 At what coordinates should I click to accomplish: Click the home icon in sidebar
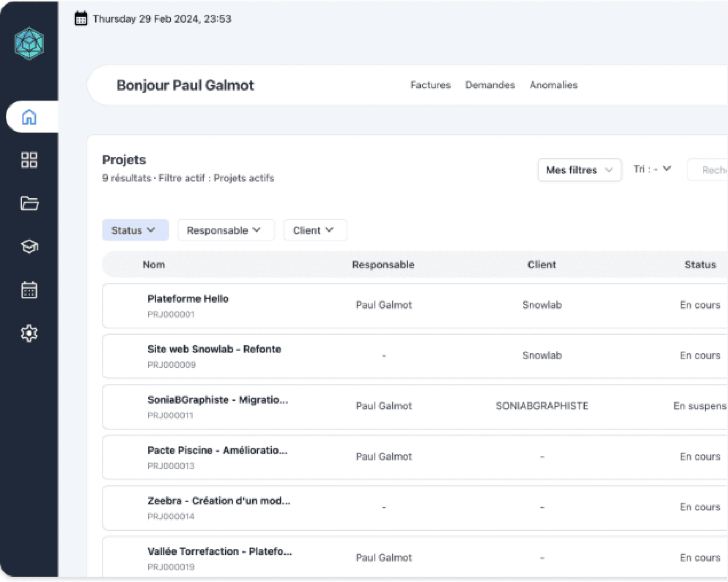pyautogui.click(x=29, y=117)
